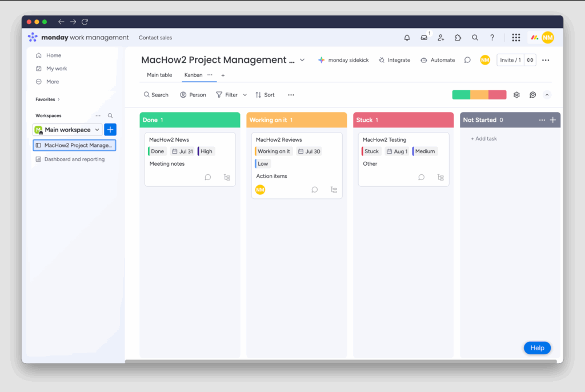Add a new view with plus tab

[223, 75]
